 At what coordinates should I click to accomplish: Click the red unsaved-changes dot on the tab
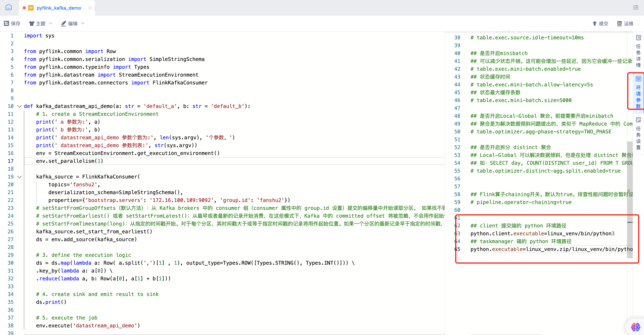point(24,8)
